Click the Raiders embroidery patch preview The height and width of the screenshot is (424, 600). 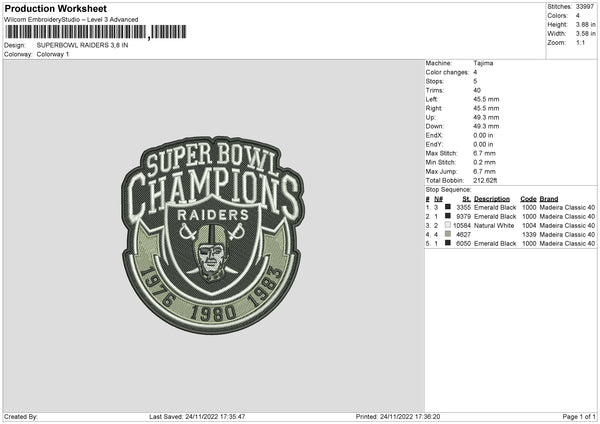pos(213,235)
